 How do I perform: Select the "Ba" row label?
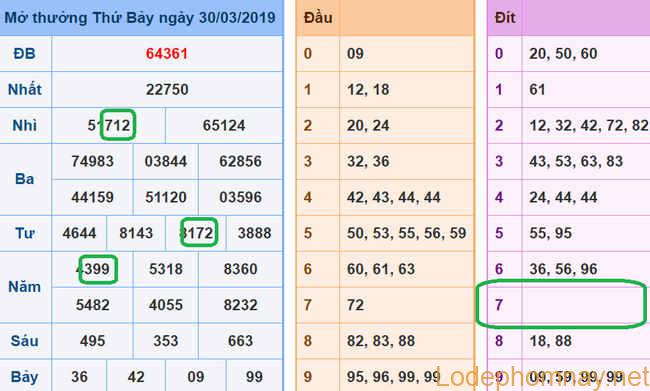point(24,179)
